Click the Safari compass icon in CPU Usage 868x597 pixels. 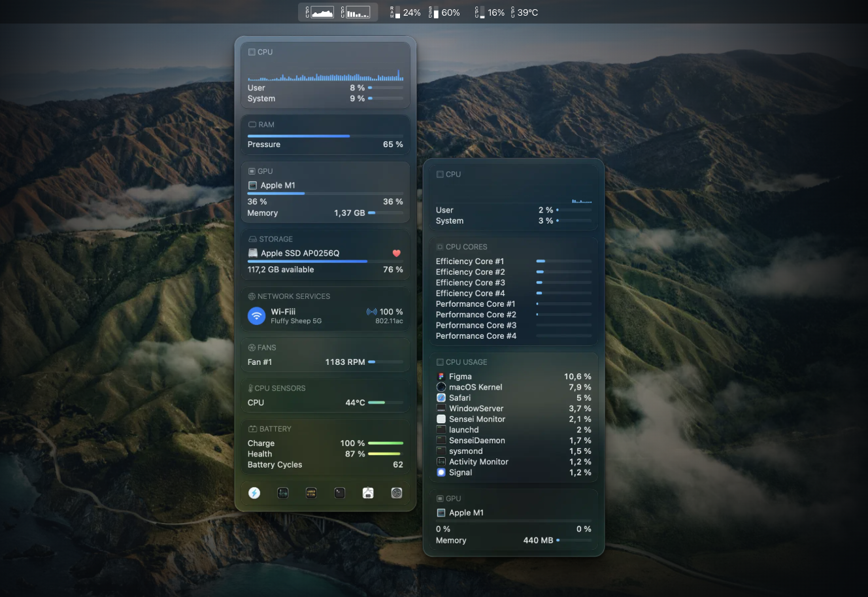[441, 398]
